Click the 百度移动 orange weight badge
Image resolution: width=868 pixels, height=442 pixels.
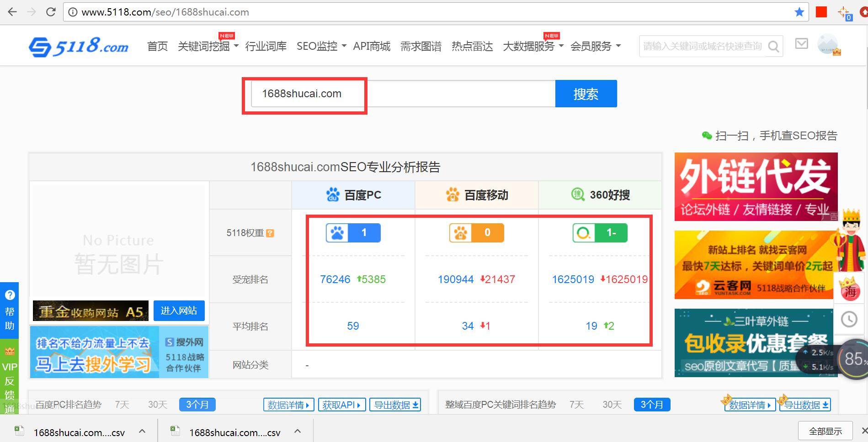pyautogui.click(x=476, y=233)
